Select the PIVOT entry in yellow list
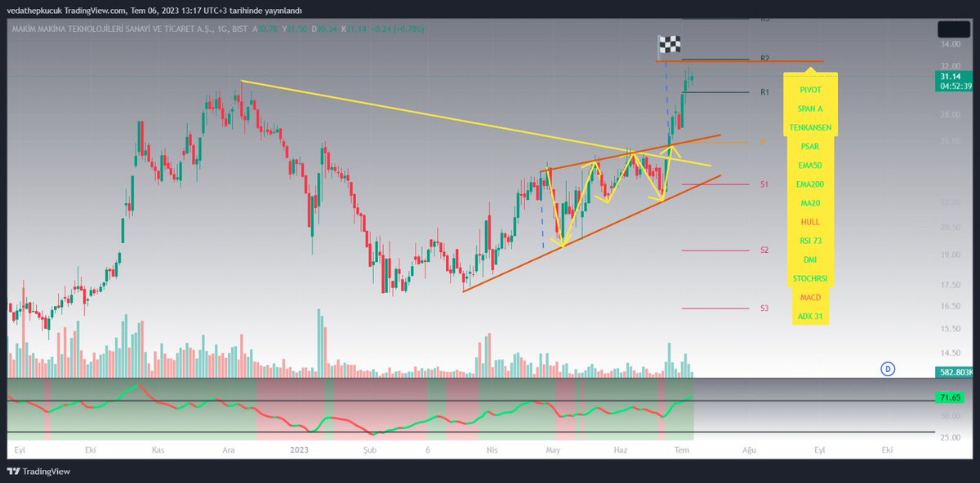This screenshot has width=980, height=483. coord(810,90)
